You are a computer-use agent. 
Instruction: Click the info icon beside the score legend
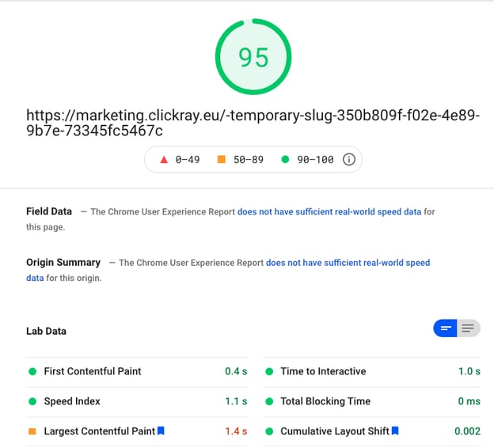tap(348, 160)
